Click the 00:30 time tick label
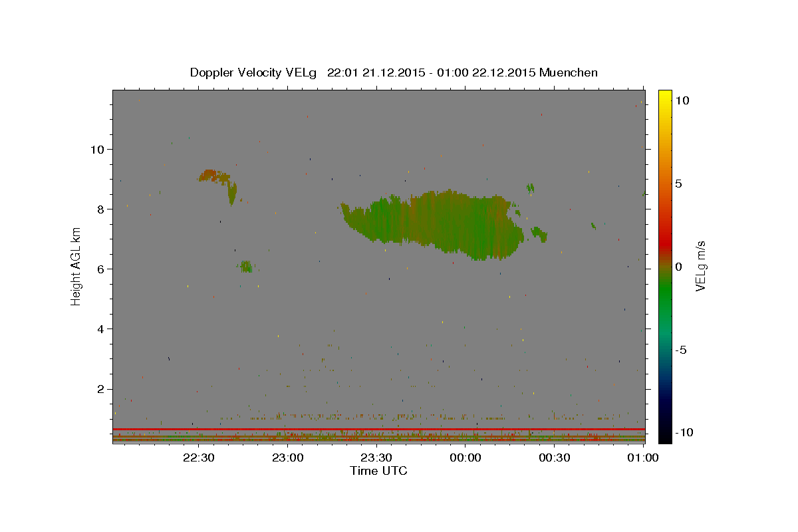 pos(554,458)
